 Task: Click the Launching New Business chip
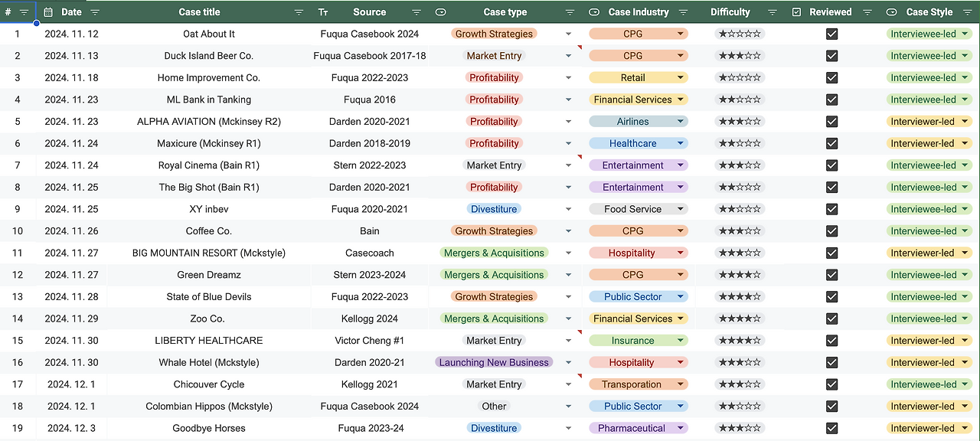pyautogui.click(x=494, y=363)
